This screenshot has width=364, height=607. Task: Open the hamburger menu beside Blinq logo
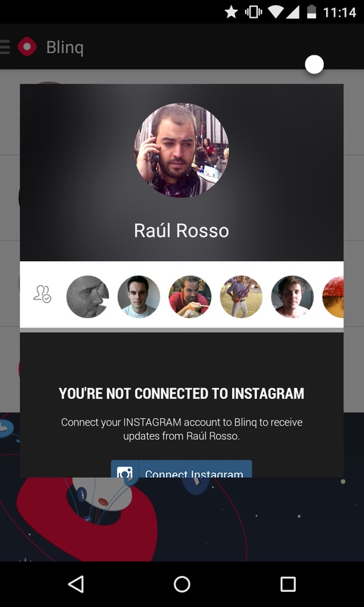pos(5,47)
